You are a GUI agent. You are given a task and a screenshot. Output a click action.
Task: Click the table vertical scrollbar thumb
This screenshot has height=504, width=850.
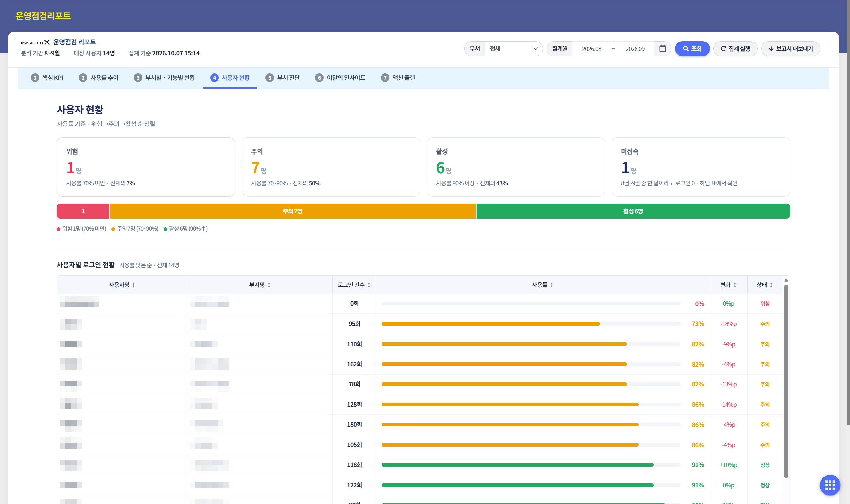click(786, 381)
